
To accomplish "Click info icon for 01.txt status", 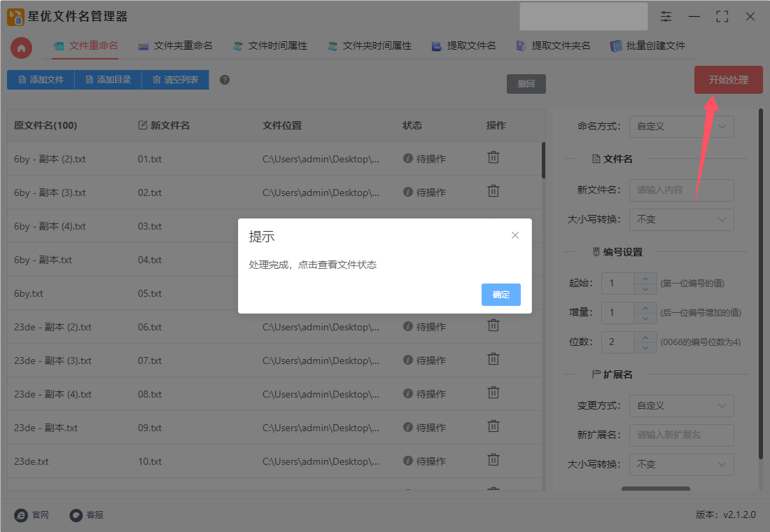I will [x=407, y=158].
